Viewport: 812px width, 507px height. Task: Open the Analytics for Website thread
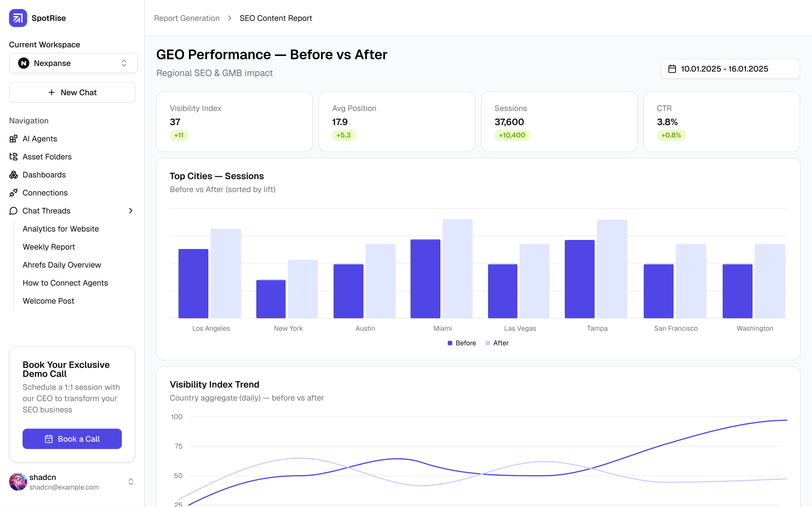click(61, 229)
